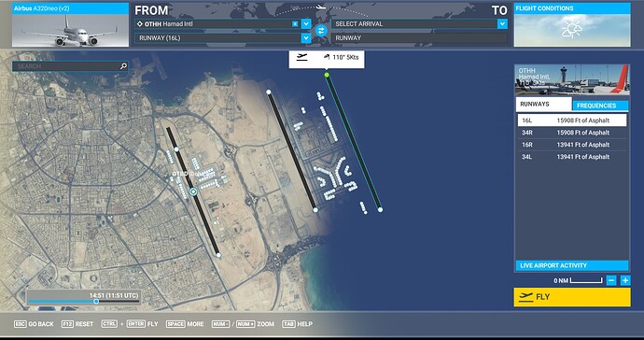Switch to the Frequencies tab
The width and height of the screenshot is (644, 340).
coord(600,106)
